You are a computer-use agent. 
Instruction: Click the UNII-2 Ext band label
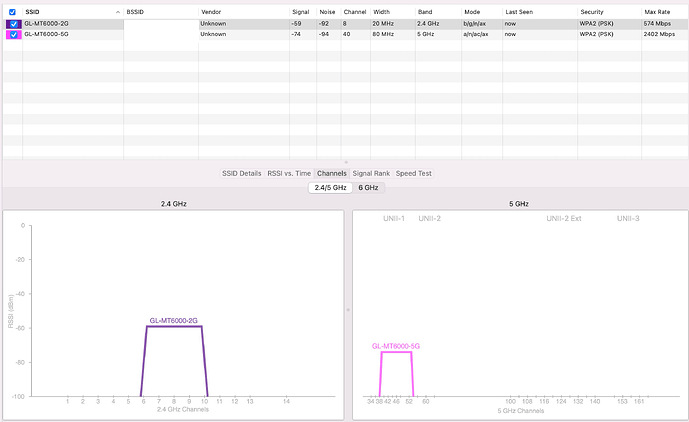coord(564,218)
